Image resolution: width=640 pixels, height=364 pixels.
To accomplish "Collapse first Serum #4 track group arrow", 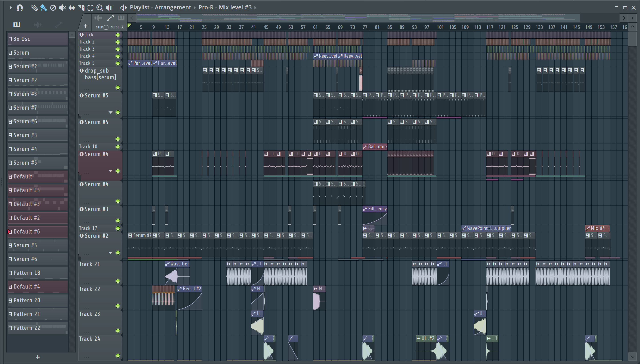I will [110, 171].
